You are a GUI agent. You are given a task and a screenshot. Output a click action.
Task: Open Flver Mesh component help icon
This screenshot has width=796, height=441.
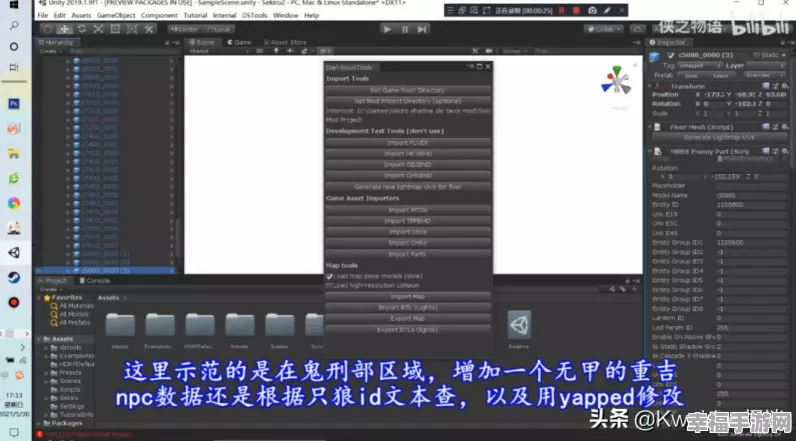766,127
